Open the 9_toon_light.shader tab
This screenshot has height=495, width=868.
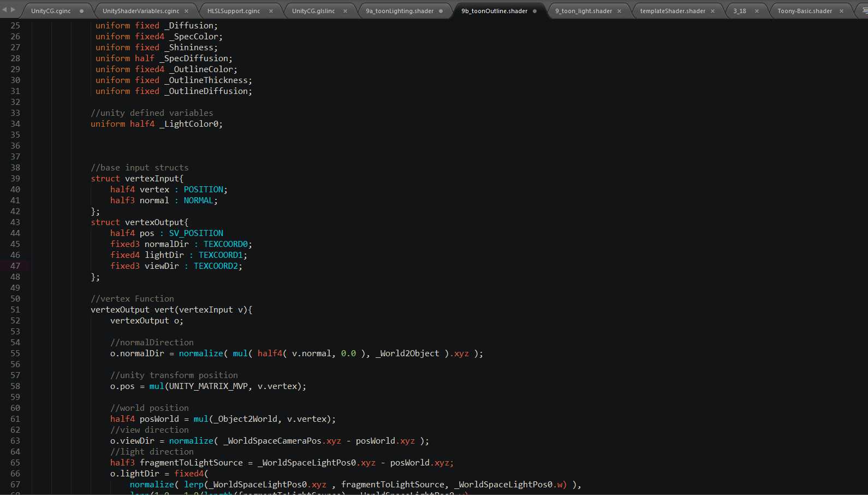[584, 11]
